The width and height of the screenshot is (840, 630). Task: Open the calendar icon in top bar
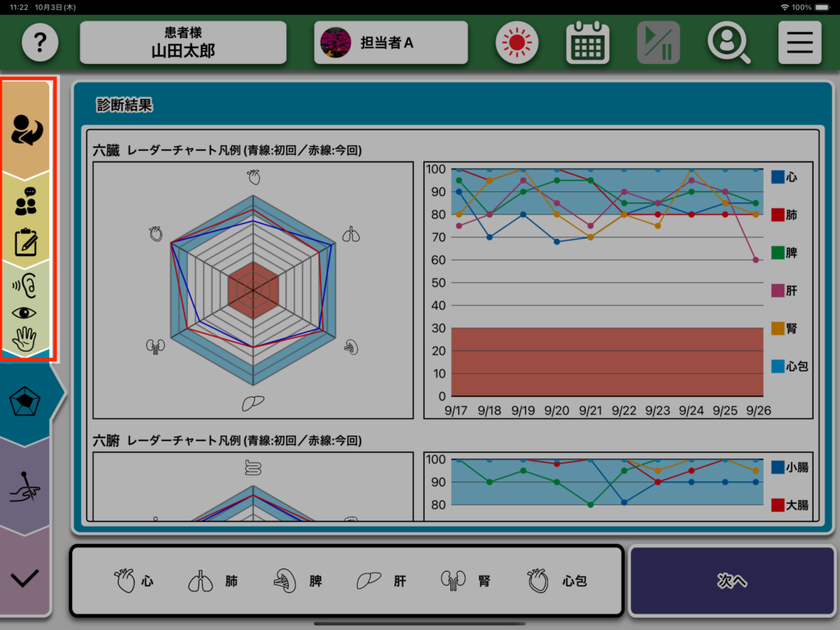[587, 43]
